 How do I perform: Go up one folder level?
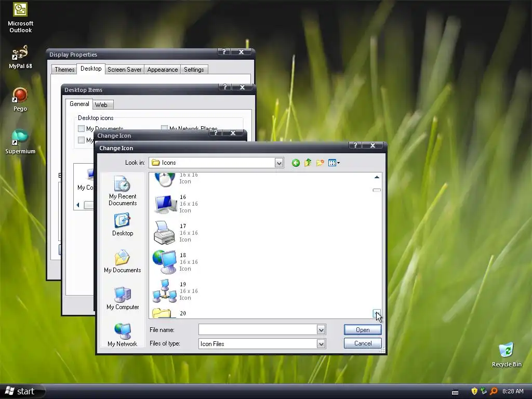308,163
